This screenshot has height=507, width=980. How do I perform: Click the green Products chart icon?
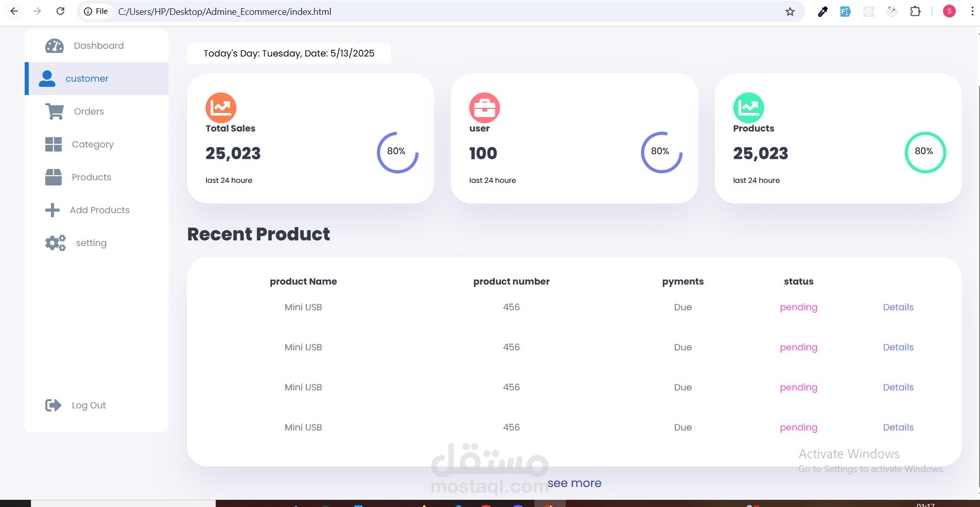click(748, 107)
